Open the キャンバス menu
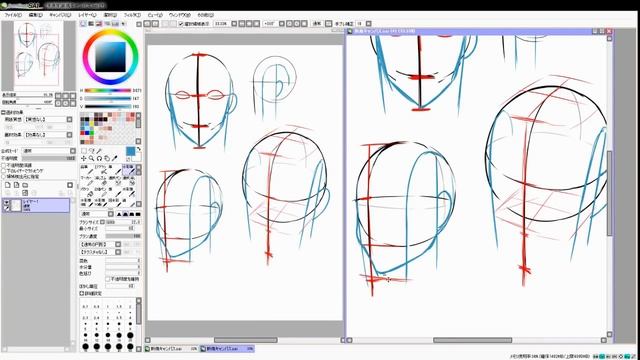The height and width of the screenshot is (360, 640). [60, 15]
